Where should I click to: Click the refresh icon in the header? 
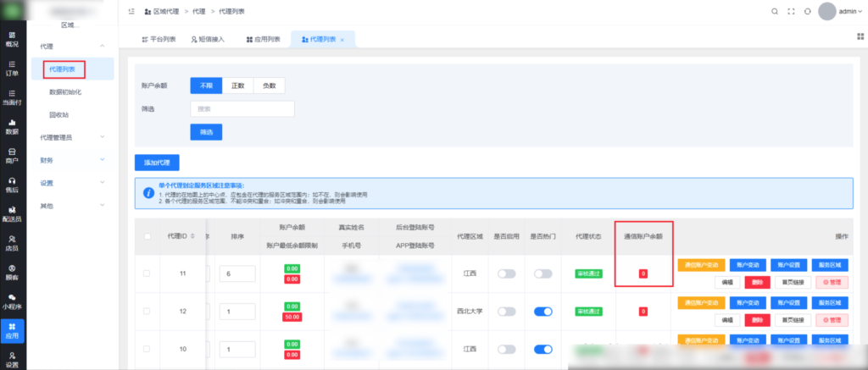[x=808, y=11]
